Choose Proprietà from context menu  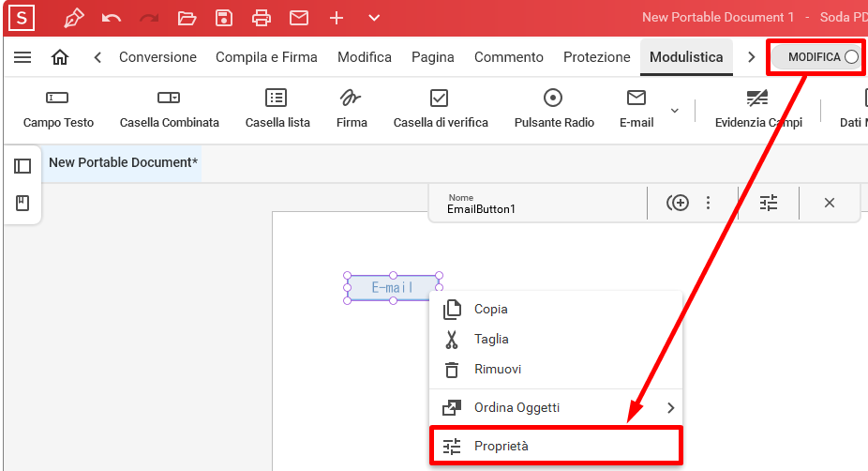coord(556,446)
